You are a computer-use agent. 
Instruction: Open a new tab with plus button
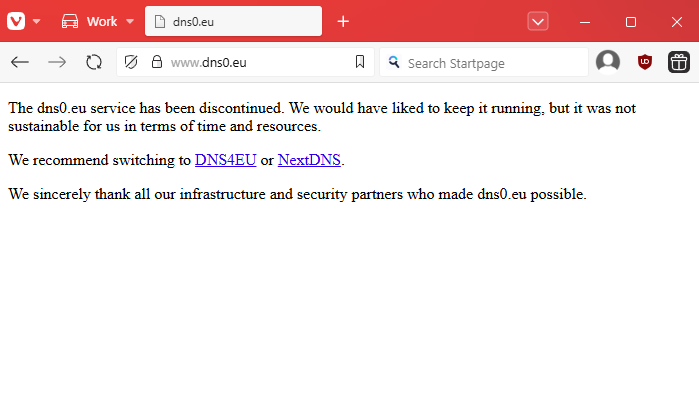(x=343, y=21)
